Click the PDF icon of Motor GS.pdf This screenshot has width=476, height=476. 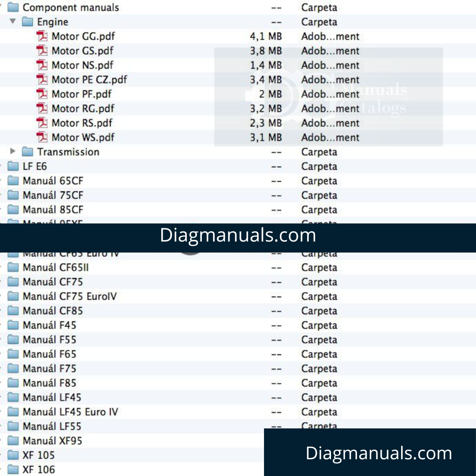point(42,51)
